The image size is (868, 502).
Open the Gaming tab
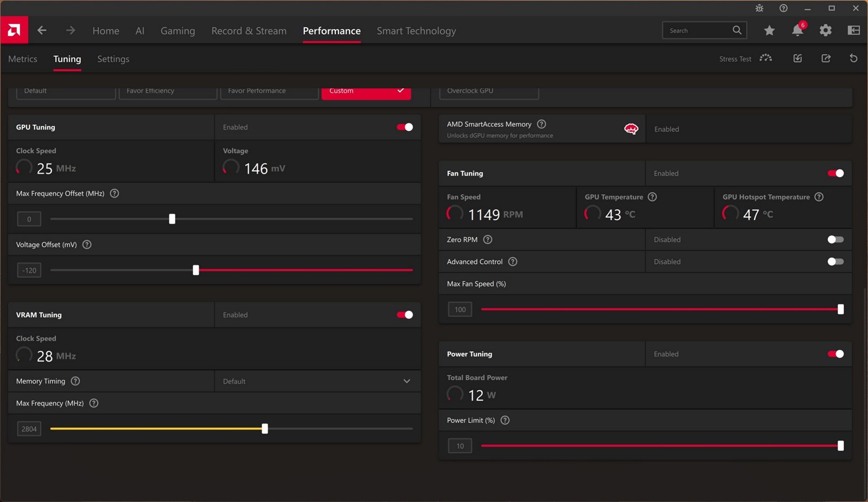click(177, 31)
